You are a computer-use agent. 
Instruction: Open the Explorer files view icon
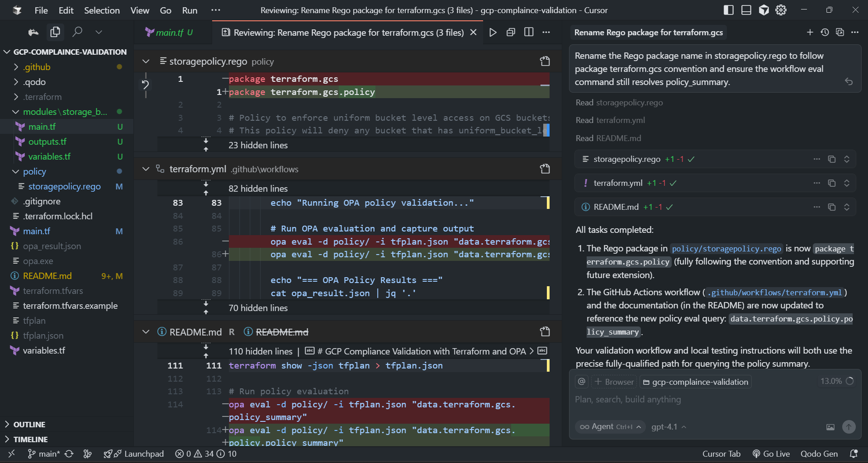click(55, 32)
